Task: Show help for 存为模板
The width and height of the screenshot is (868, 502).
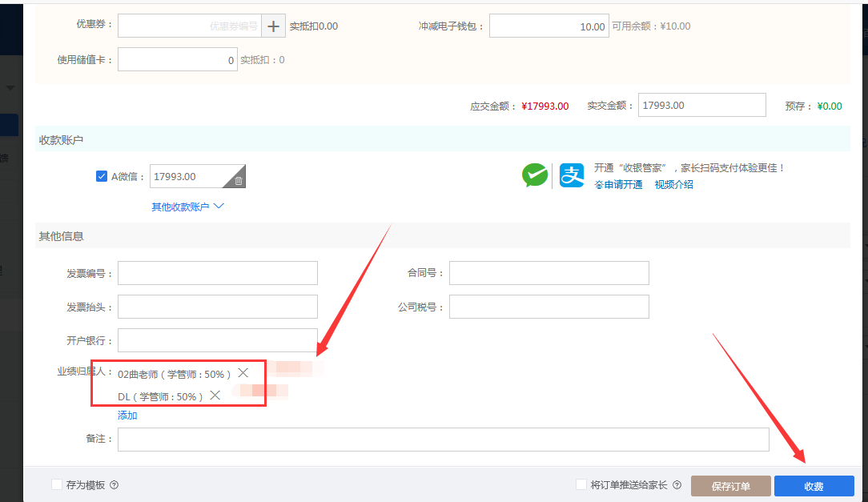Action: pyautogui.click(x=114, y=485)
